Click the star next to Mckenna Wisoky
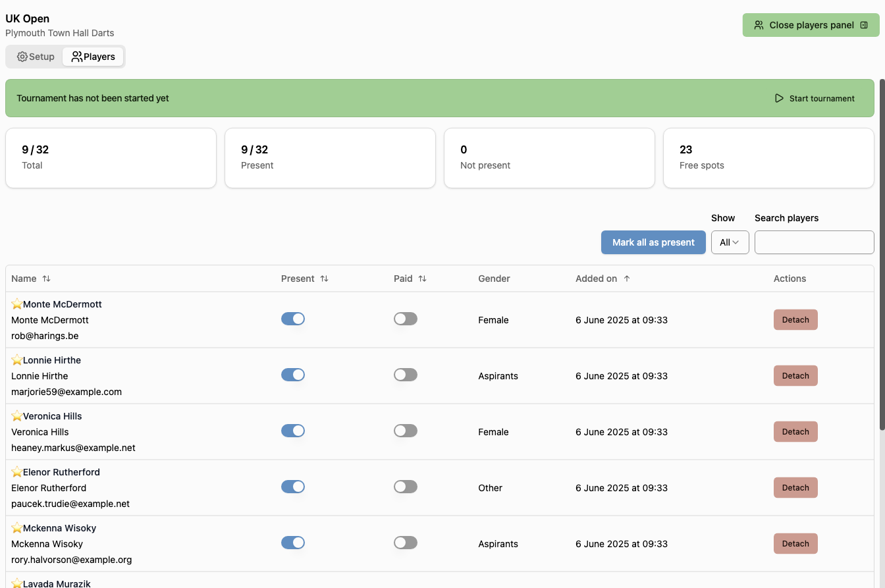Viewport: 885px width, 588px height. (17, 528)
